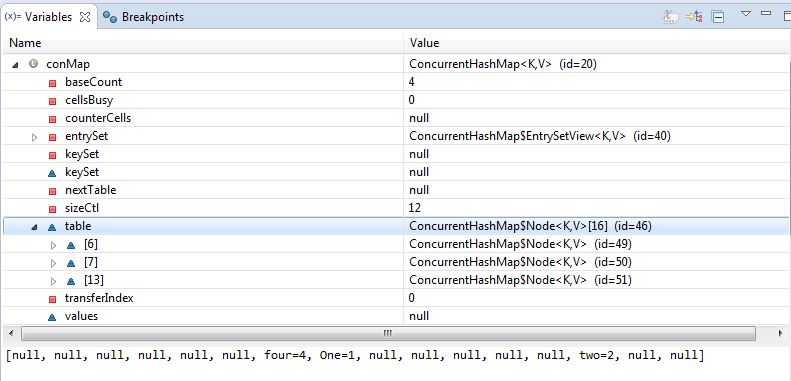Viewport: 791px width, 381px height.
Task: Click blue triangle icon beside [6]
Action: pos(71,245)
